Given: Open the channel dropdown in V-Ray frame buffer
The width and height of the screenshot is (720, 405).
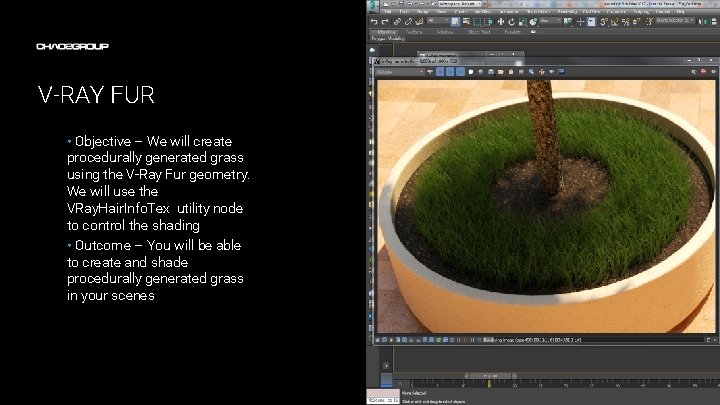Looking at the screenshot, I should (x=400, y=72).
